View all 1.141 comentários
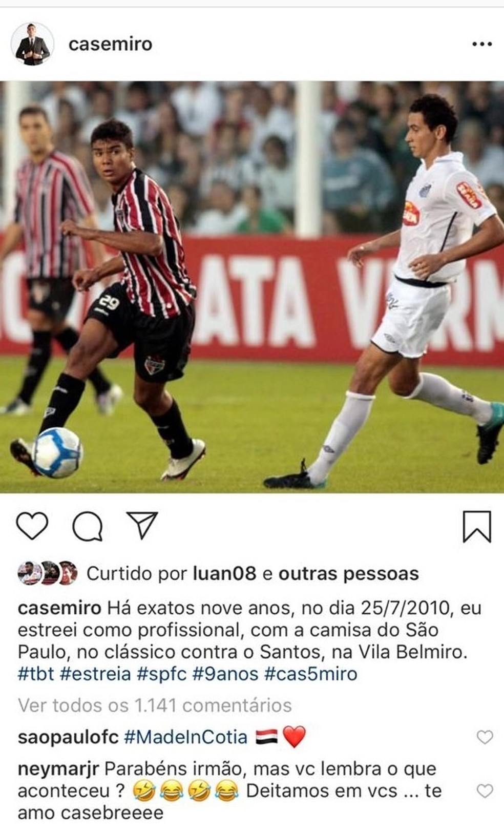The height and width of the screenshot is (832, 504). pyautogui.click(x=155, y=705)
